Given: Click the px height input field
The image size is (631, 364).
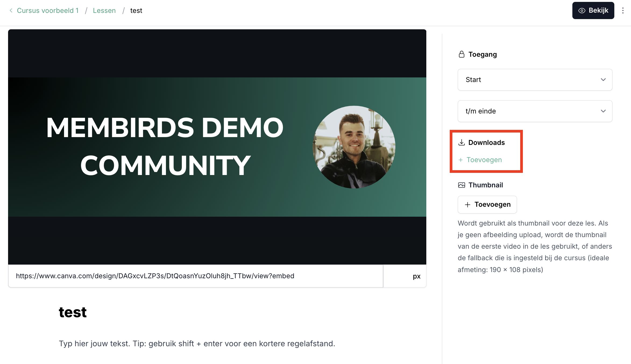Looking at the screenshot, I should click(x=398, y=276).
